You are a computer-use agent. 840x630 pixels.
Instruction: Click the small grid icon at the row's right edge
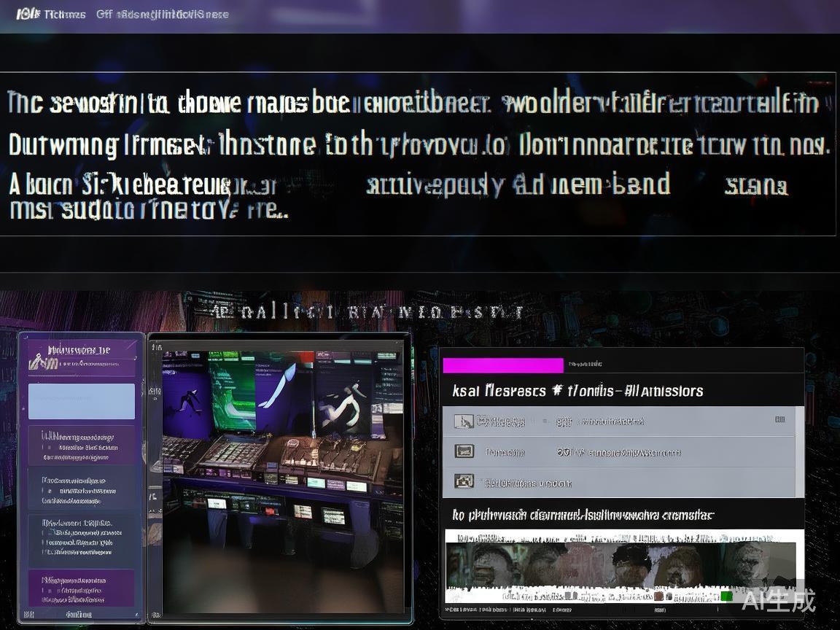[780, 419]
